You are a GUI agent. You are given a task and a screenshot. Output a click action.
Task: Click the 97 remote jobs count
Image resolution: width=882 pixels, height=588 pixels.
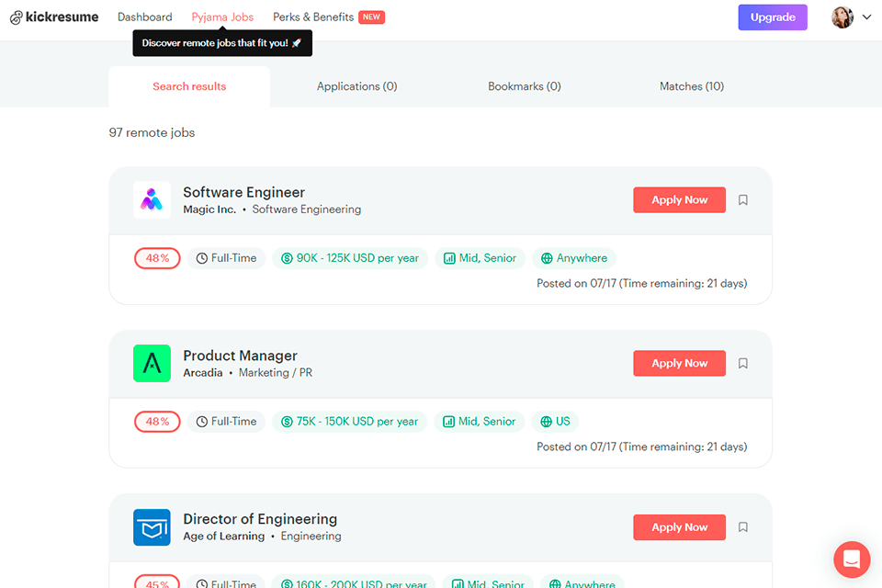(x=152, y=133)
